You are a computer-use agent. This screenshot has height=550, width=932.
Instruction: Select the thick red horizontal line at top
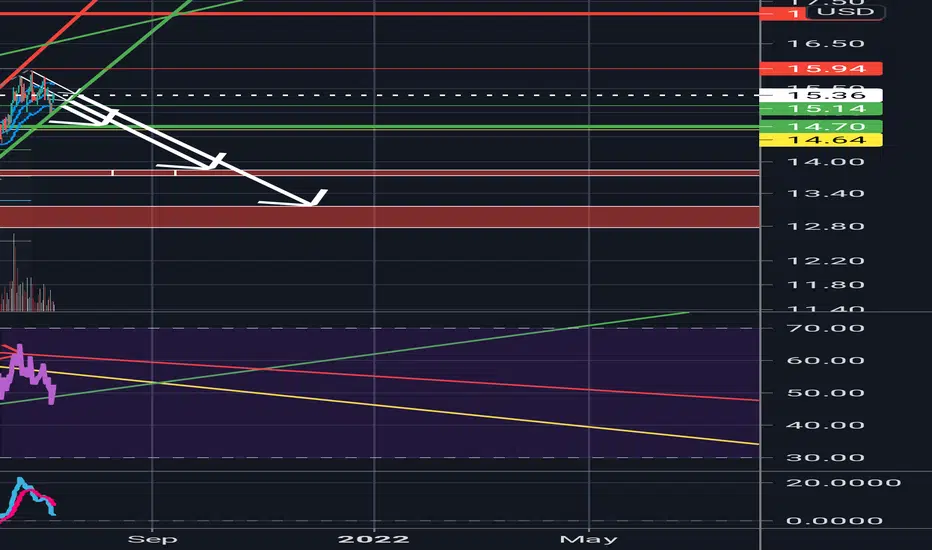380,13
